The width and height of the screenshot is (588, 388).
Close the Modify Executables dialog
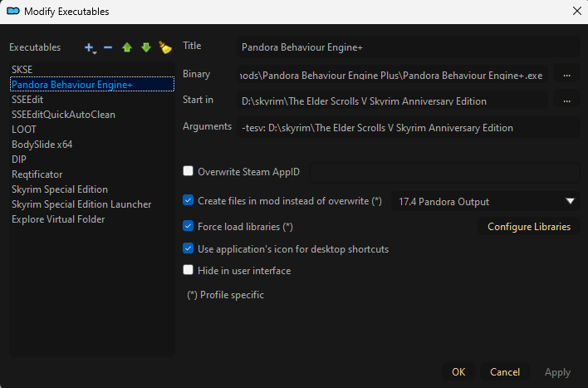(577, 11)
